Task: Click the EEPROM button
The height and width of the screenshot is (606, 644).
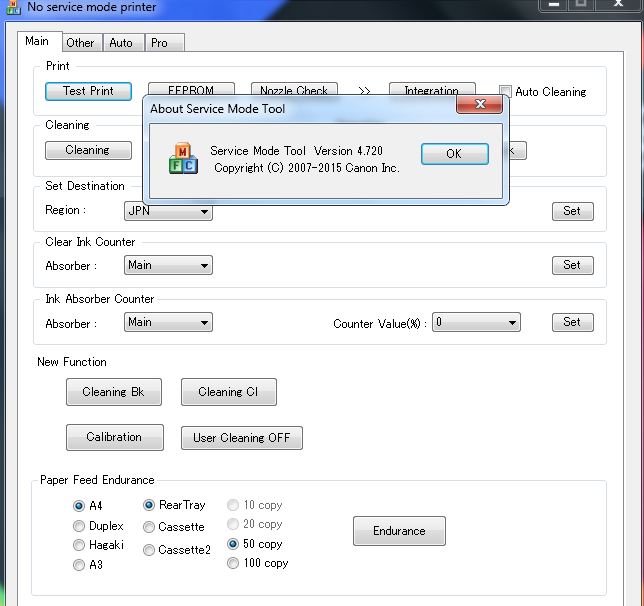Action: pos(191,89)
